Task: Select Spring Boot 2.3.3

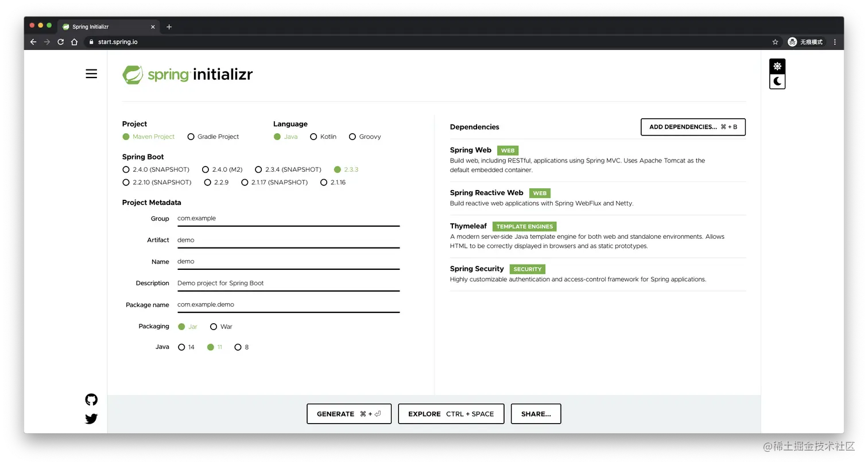Action: coord(346,169)
